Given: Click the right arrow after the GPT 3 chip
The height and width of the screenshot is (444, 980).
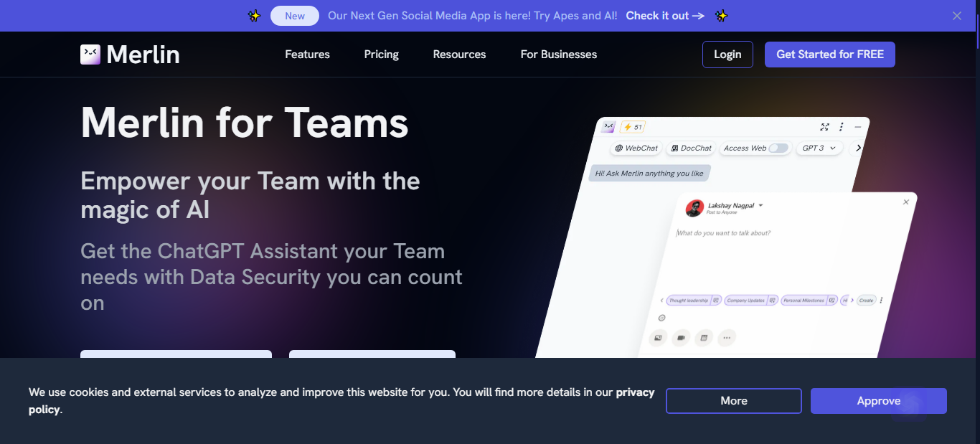Looking at the screenshot, I should [x=858, y=148].
